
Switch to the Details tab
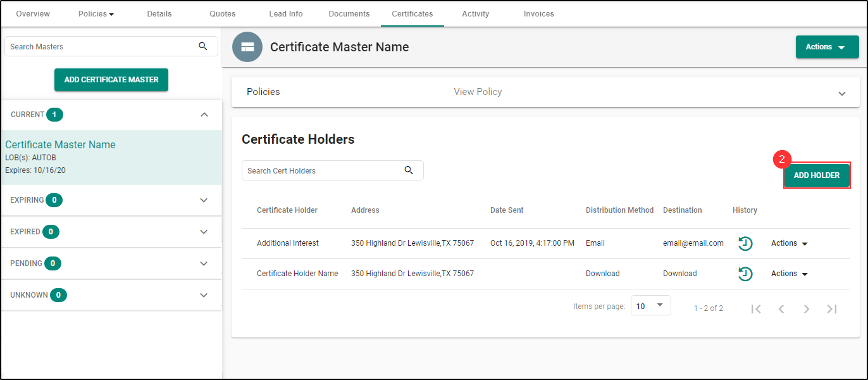coord(159,13)
